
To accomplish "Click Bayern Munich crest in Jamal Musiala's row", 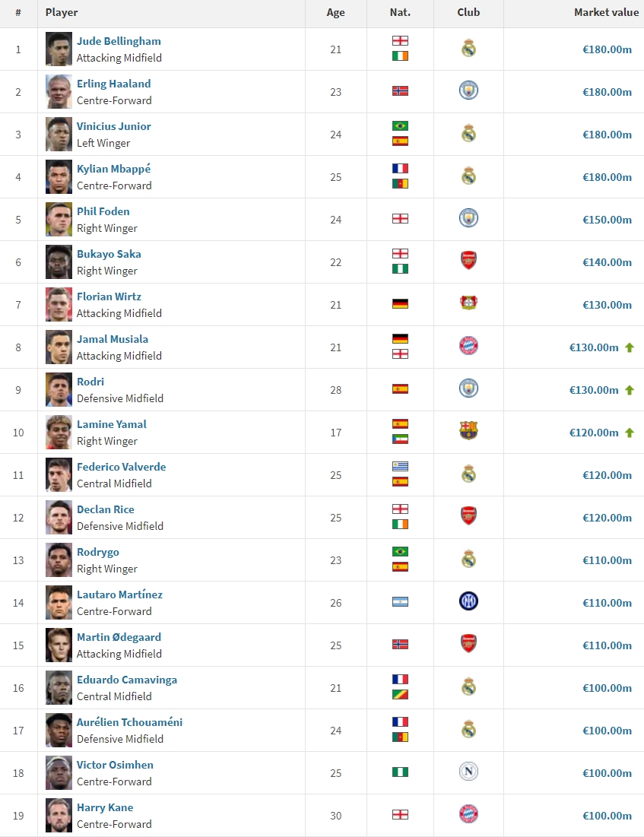I will tap(468, 347).
